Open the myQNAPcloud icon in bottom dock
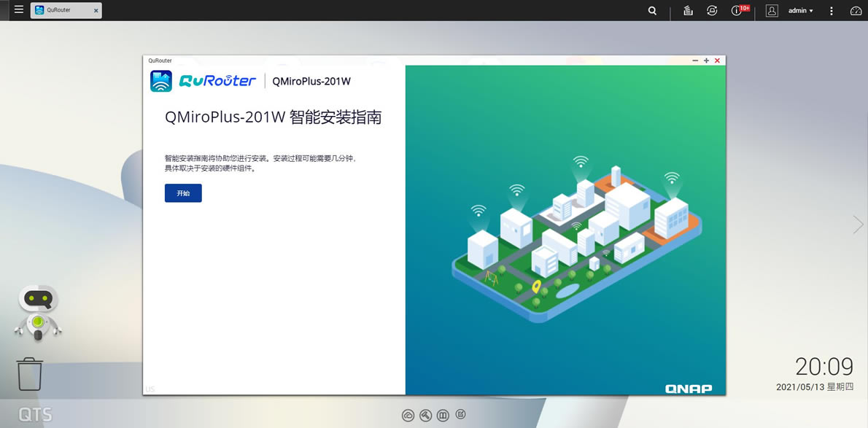The height and width of the screenshot is (428, 868). pos(408,415)
